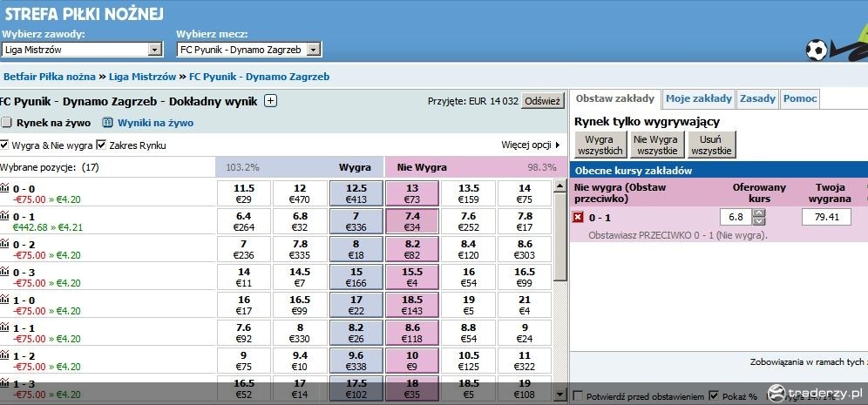The height and width of the screenshot is (405, 868).
Task: Back 0 - 1 at odds 7
Action: coord(356,221)
